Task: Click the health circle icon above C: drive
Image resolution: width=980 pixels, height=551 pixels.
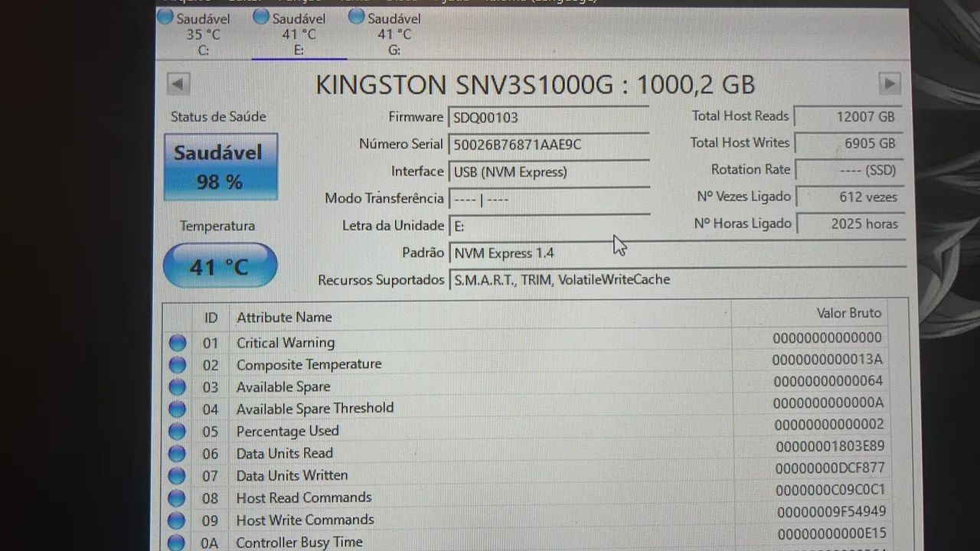Action: (165, 17)
